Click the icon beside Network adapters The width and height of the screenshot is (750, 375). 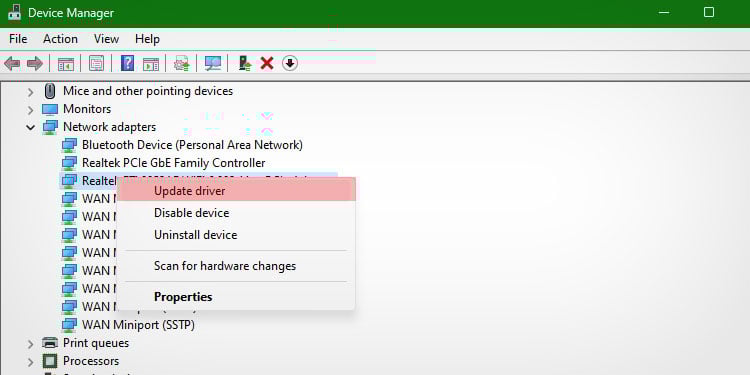coord(50,127)
